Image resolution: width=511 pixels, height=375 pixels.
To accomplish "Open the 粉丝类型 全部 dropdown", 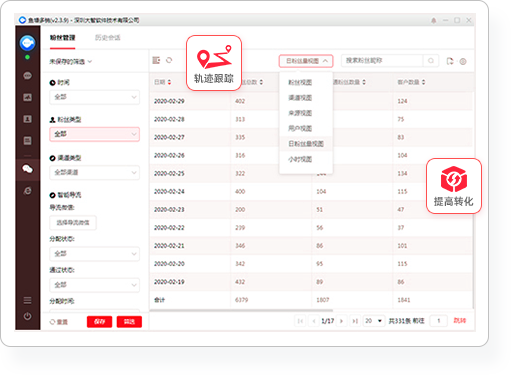I will (x=94, y=134).
